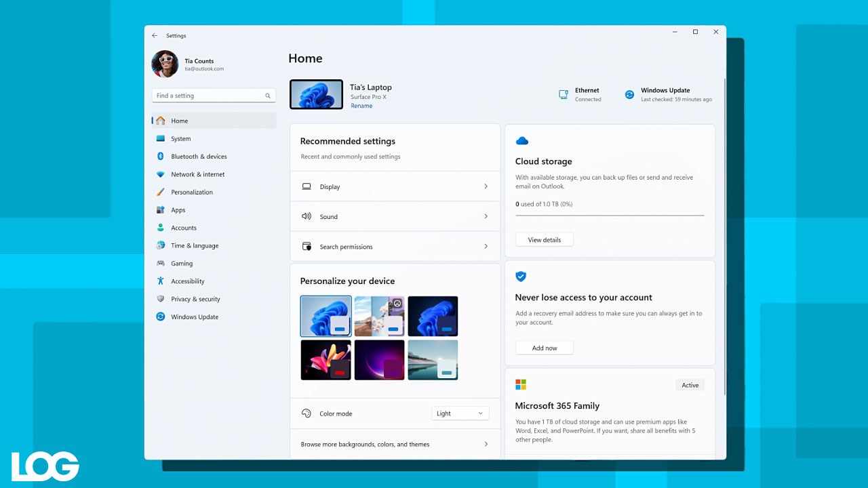868x488 pixels.
Task: Click the Surface Pro X text
Action: click(368, 97)
